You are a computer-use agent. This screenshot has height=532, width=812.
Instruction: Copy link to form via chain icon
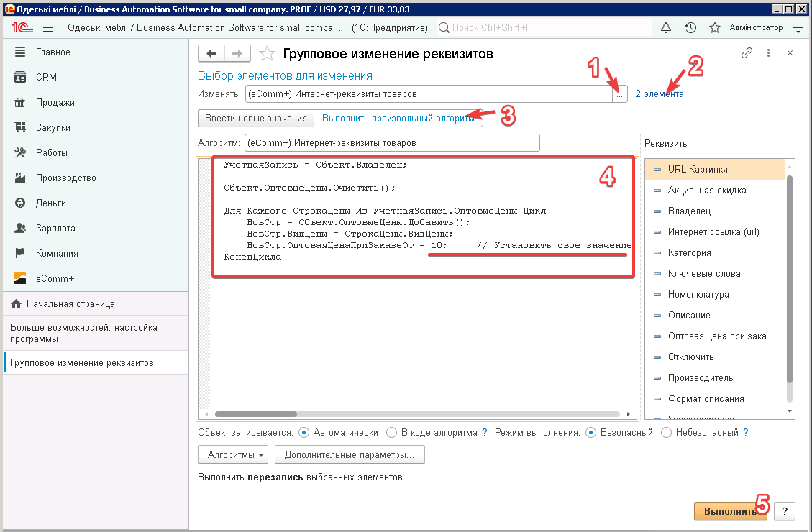747,53
